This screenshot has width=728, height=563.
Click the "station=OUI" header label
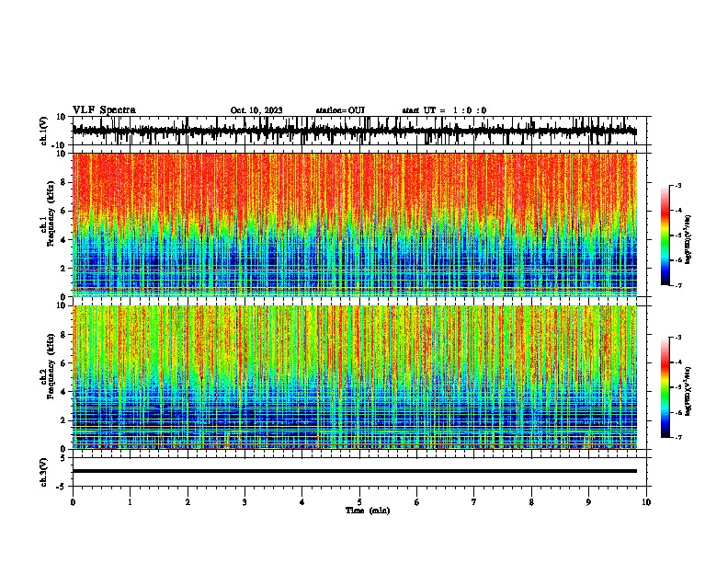340,110
